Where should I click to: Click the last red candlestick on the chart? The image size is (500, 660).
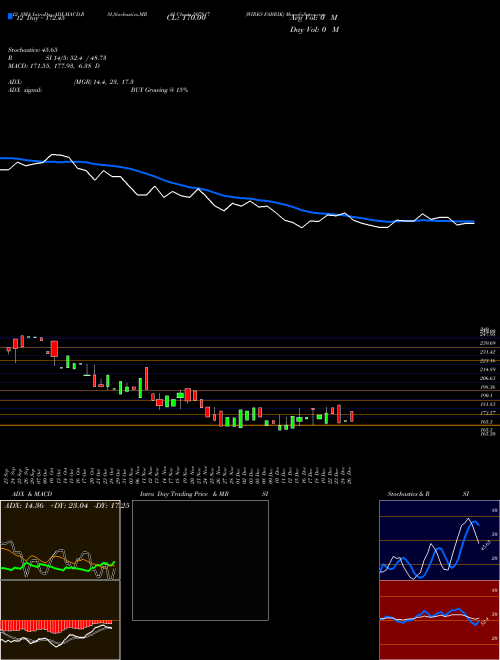[x=352, y=416]
